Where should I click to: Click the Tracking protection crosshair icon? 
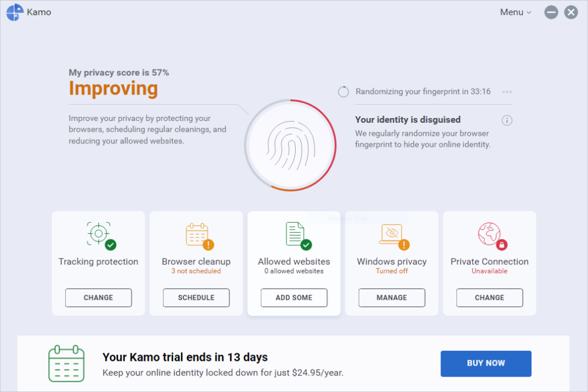pyautogui.click(x=98, y=233)
